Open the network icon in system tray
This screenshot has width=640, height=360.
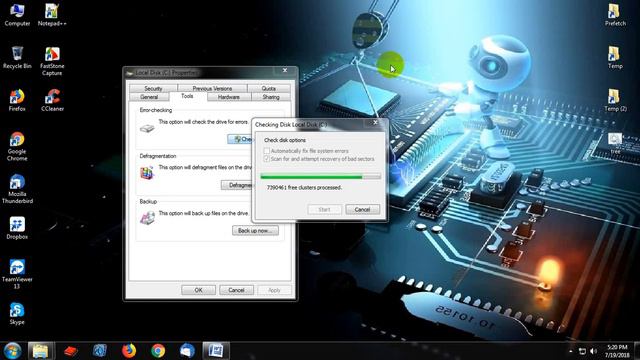582,351
